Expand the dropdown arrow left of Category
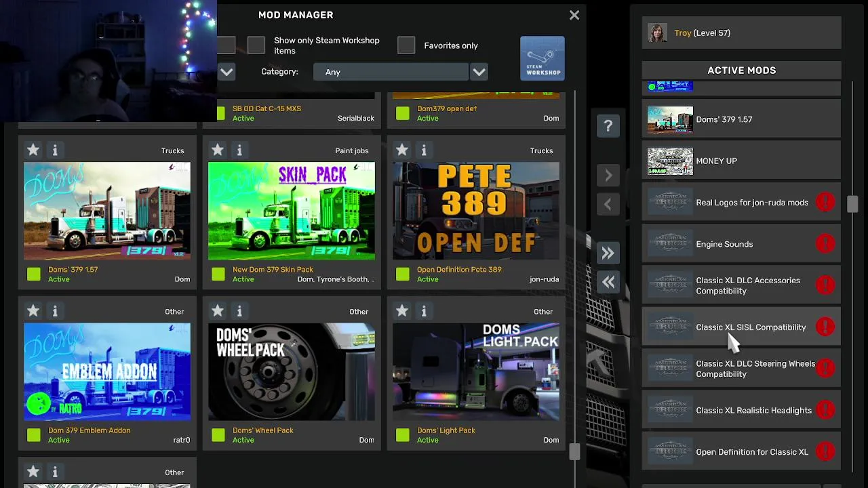The height and width of the screenshot is (488, 868). pos(226,72)
